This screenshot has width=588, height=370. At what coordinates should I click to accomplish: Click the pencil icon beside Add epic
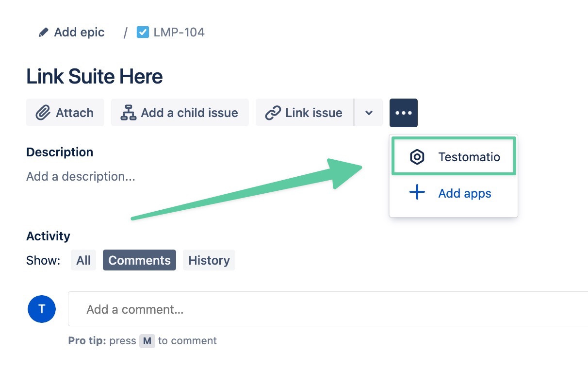[x=44, y=33]
